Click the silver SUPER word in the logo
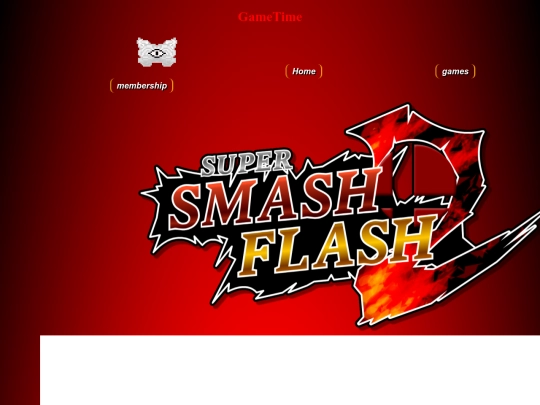 coord(247,162)
